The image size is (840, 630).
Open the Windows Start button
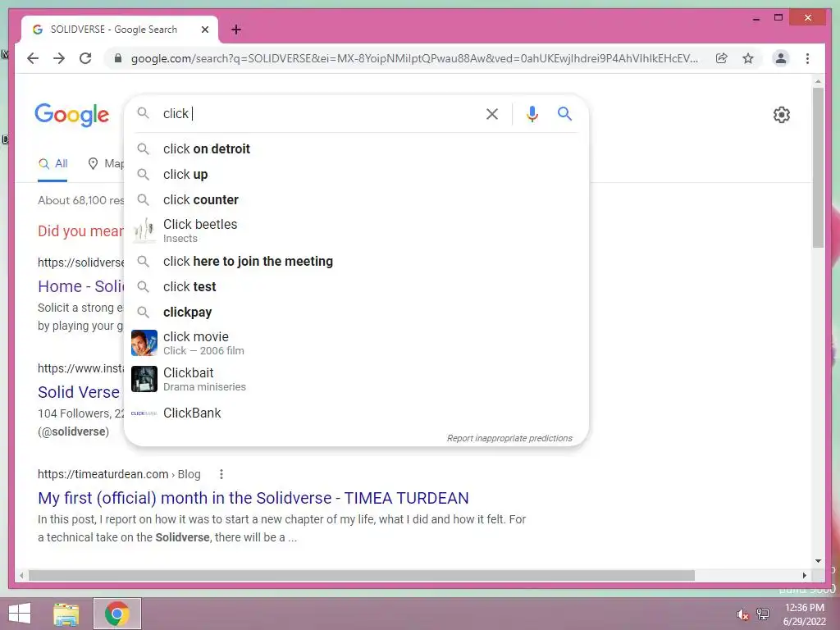[x=20, y=614]
